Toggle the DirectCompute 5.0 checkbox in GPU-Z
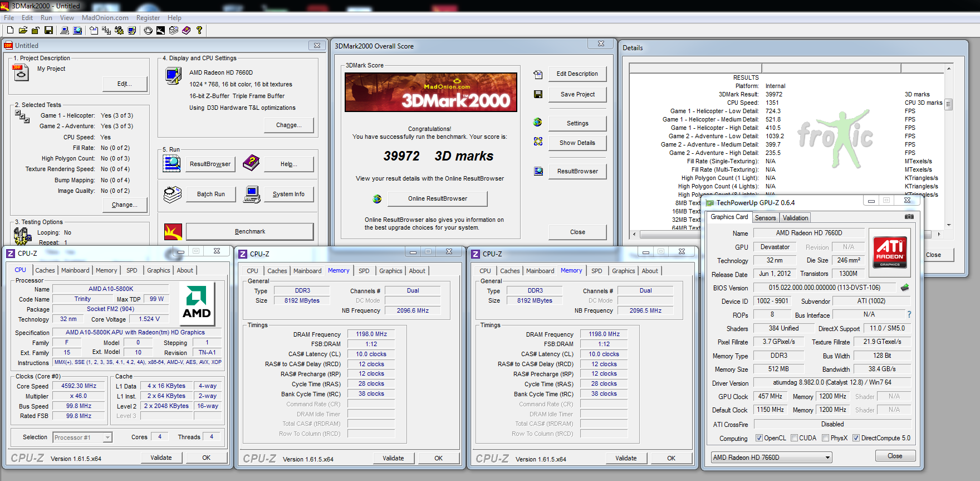 [856, 438]
